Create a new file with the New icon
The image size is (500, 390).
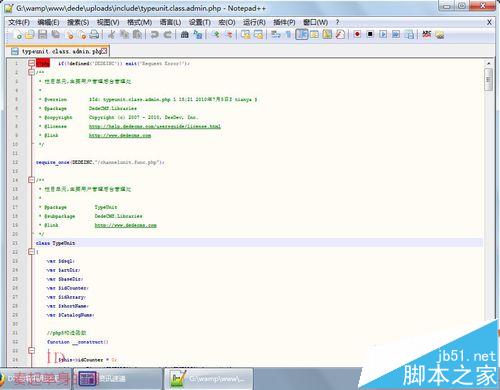click(x=19, y=34)
